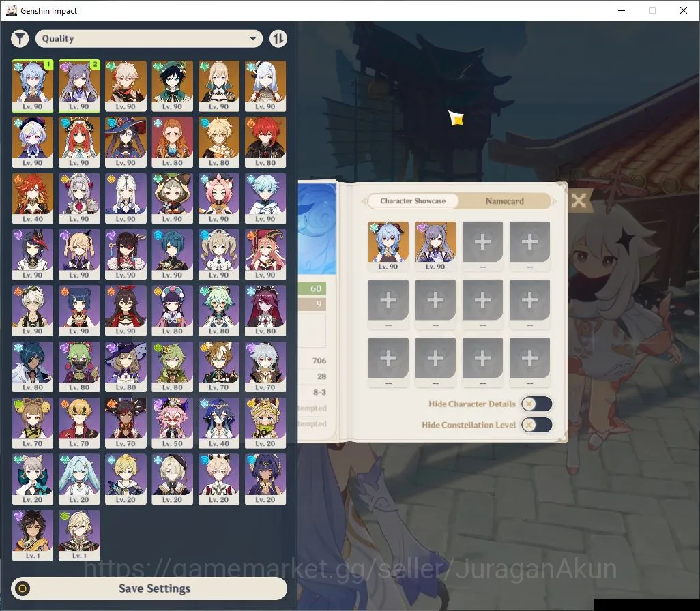Screen dimensions: 700x611
Task: Pick Diona with pink hair and cat ears
Action: 219,198
